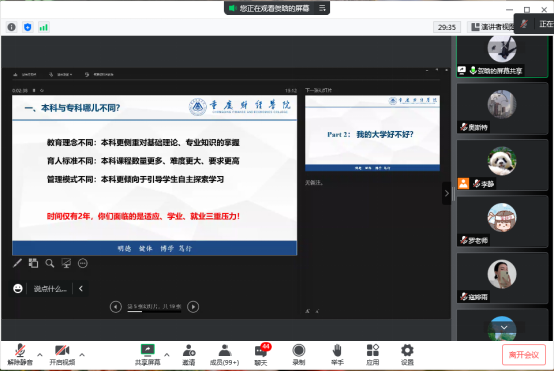Unmute microphone via 解除静音
This screenshot has width=554, height=371.
20,355
